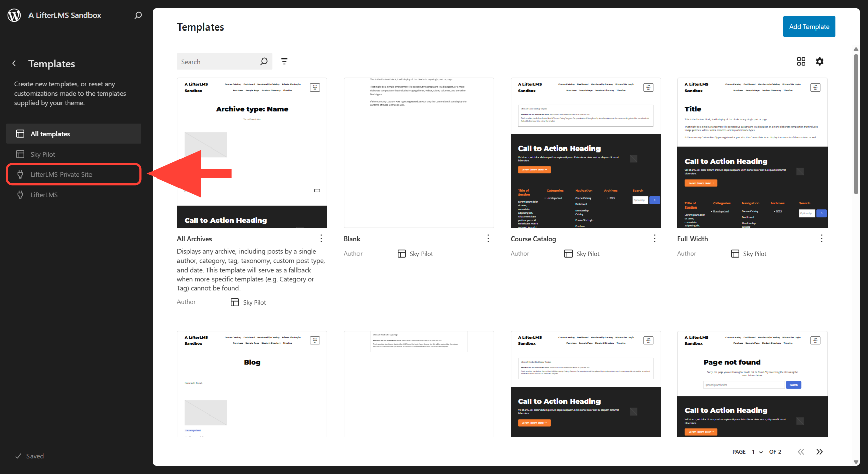Select Sky Pilot theme filter in sidebar

74,154
